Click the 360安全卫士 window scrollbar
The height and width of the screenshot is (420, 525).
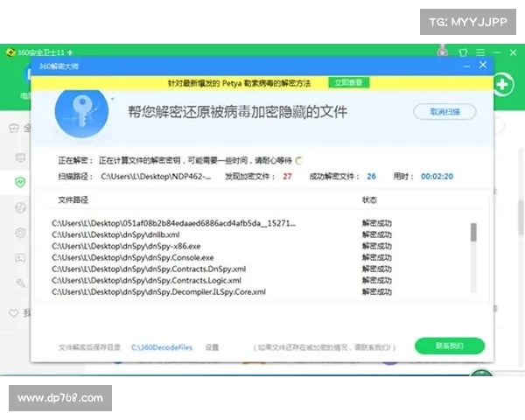click(521, 217)
